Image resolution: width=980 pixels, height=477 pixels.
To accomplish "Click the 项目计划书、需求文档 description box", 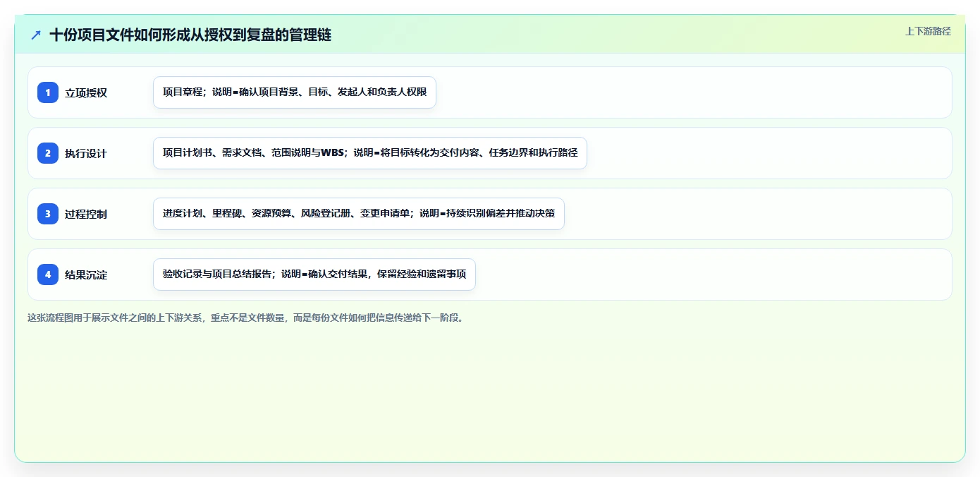I will [370, 153].
